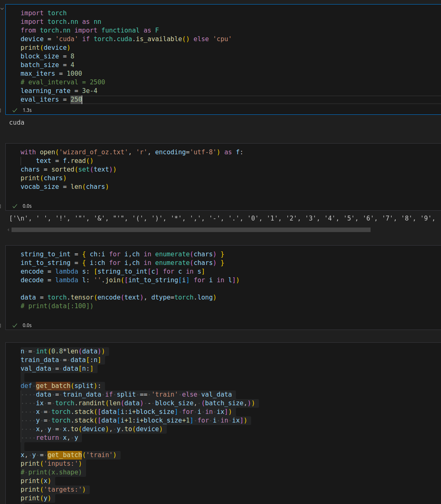Click the 'max_iters = 1000' line
This screenshot has width=441, height=504.
(51, 74)
